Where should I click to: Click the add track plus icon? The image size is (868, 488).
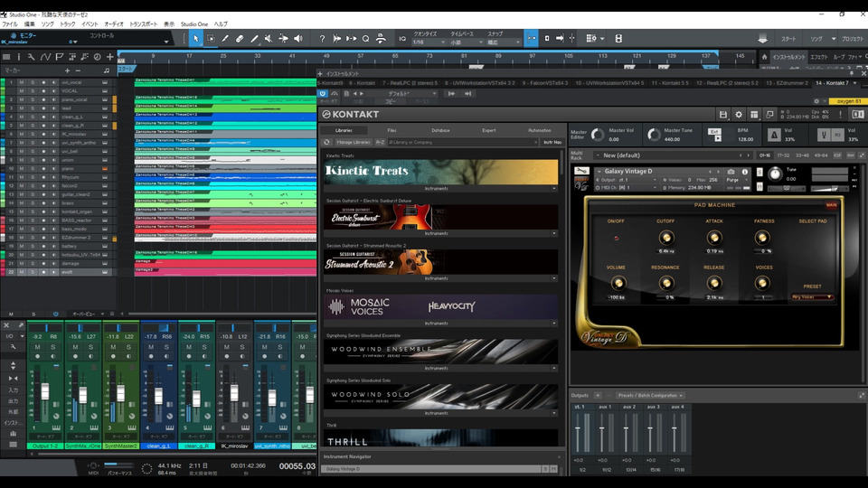tap(109, 56)
